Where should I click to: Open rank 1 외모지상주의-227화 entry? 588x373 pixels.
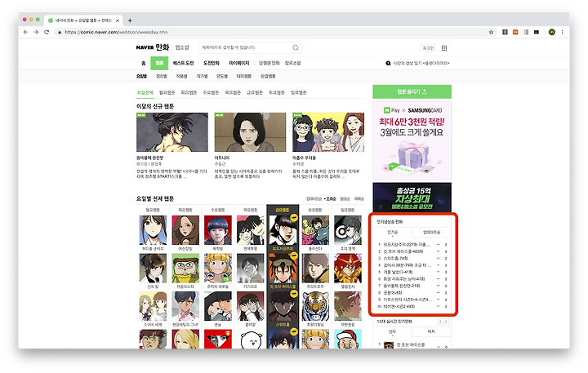pyautogui.click(x=406, y=244)
